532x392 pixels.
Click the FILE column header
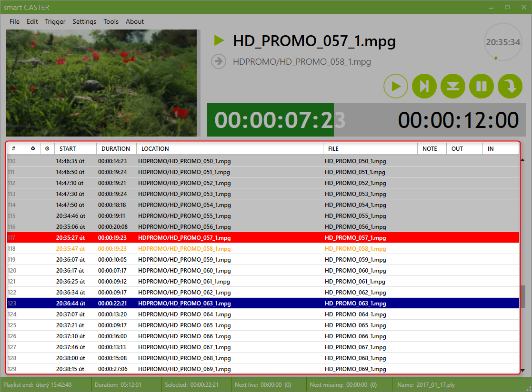click(x=370, y=149)
